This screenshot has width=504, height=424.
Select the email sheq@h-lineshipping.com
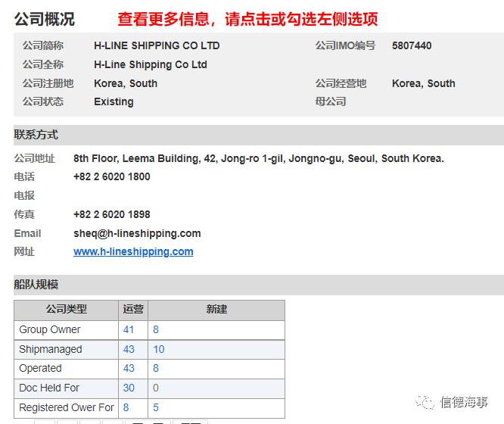click(137, 233)
